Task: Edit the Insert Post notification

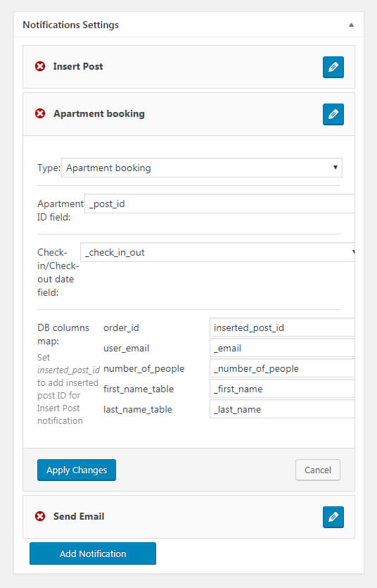Action: [x=333, y=67]
